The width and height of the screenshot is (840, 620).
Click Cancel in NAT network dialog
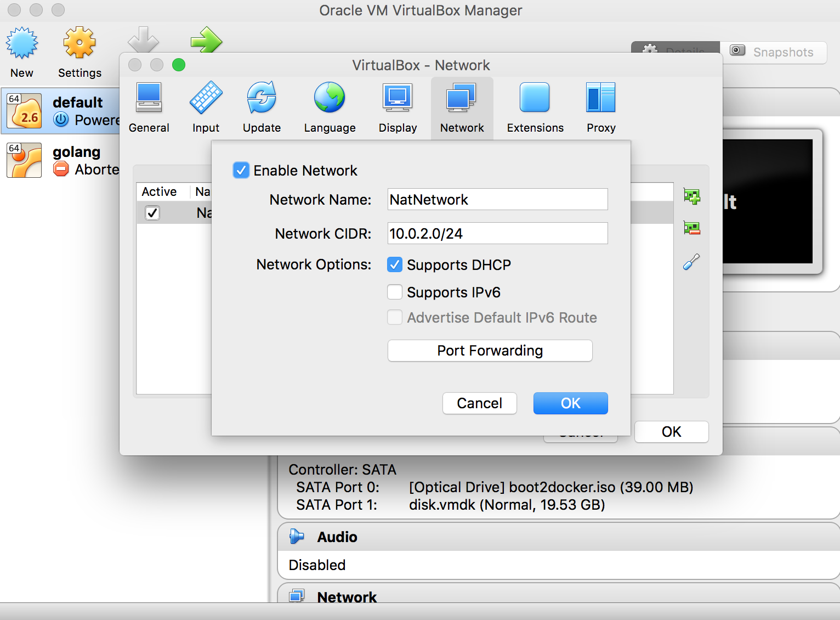[x=480, y=403]
